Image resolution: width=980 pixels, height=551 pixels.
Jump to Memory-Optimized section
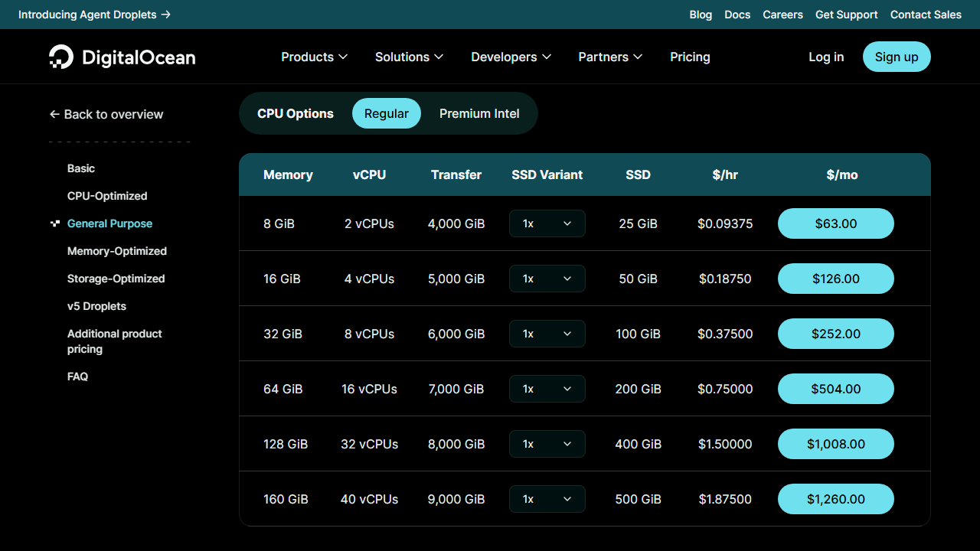pos(117,251)
